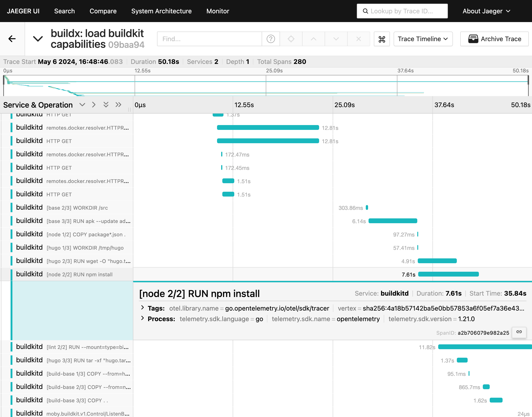This screenshot has height=417, width=532.
Task: Click the 12.81s HTTP GET span bar
Action: pos(268,141)
